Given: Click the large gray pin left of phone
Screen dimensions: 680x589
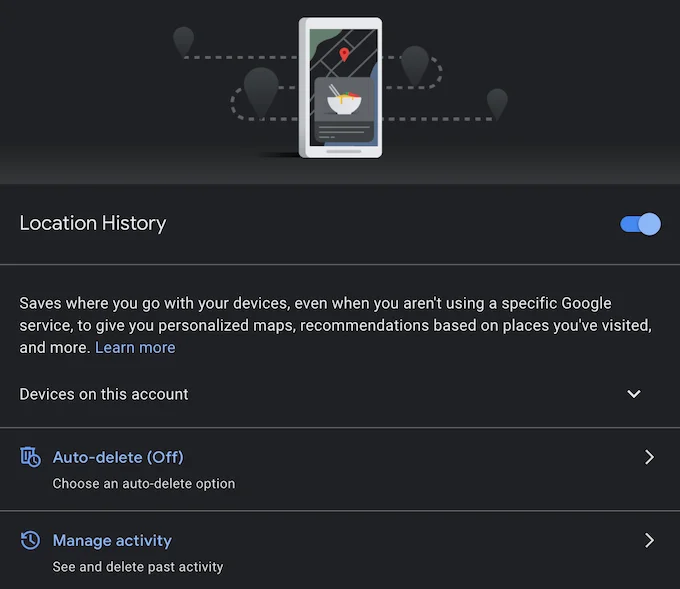Looking at the screenshot, I should click(261, 90).
